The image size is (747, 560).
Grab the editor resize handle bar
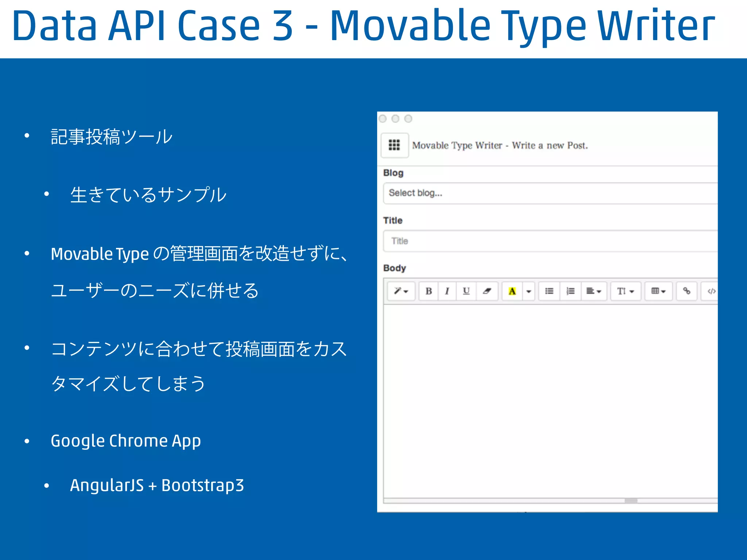pos(631,501)
